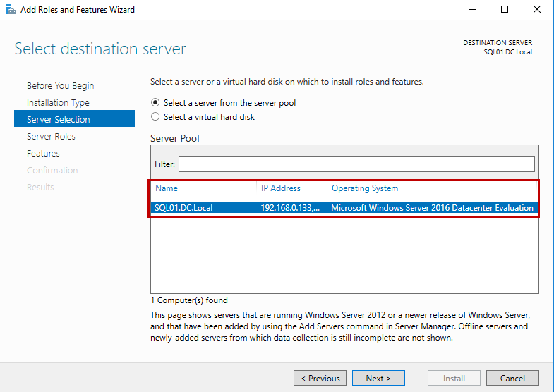The image size is (554, 392).
Task: Click the 192.168.0.133 IP address cell
Action: point(290,208)
